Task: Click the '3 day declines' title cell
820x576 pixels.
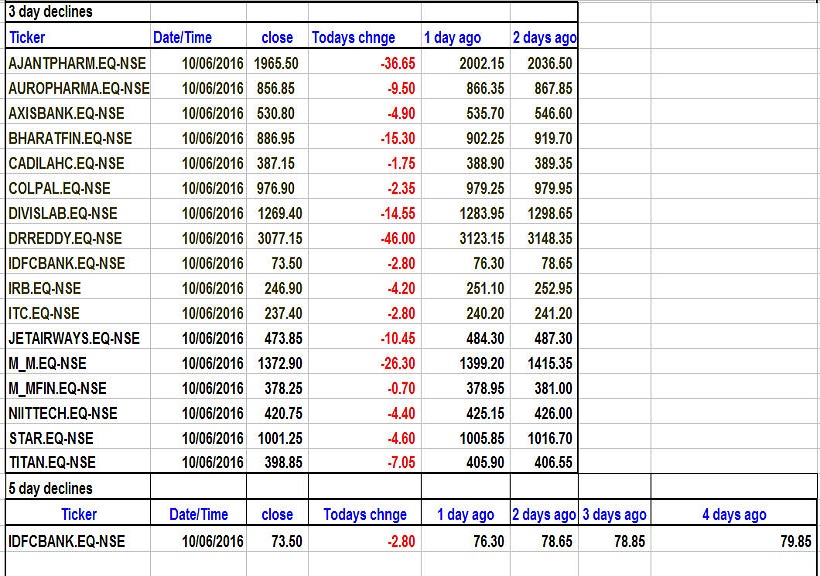Action: click(x=50, y=12)
